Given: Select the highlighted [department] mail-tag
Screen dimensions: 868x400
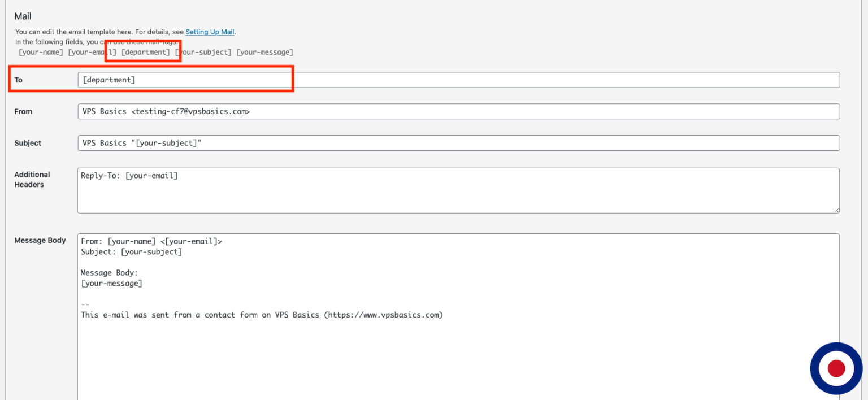Looking at the screenshot, I should click(x=145, y=51).
